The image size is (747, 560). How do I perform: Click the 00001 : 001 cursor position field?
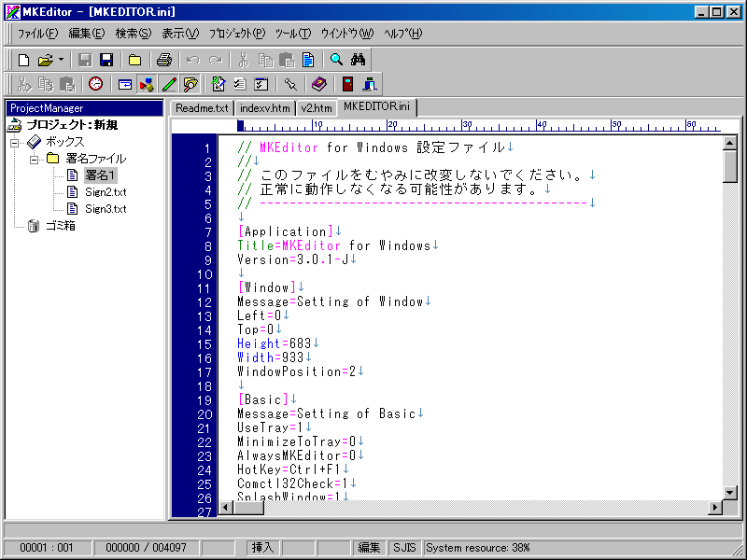pyautogui.click(x=47, y=548)
